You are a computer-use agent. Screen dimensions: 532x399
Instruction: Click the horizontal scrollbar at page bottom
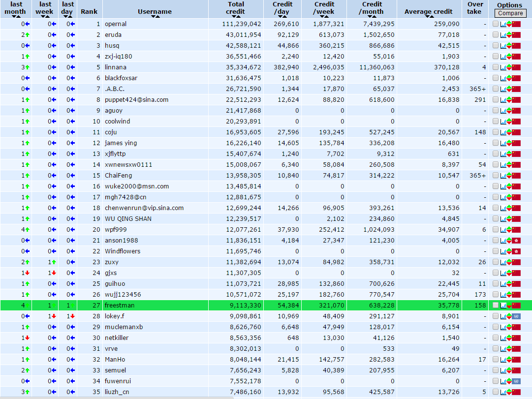coord(117,398)
